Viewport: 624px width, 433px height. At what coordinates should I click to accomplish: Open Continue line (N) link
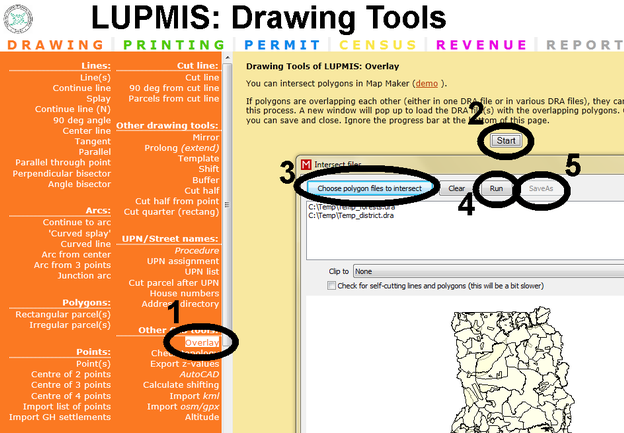73,109
